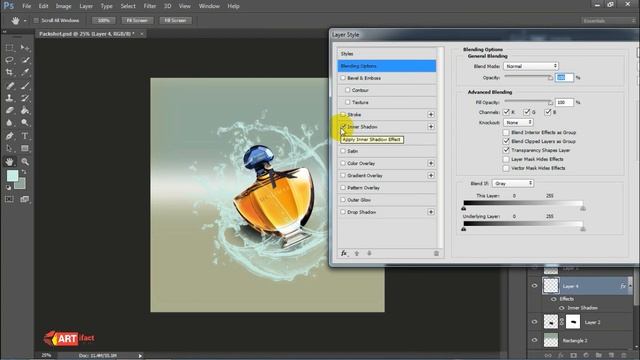640x360 pixels.
Task: Open the Image menu
Action: coord(63,6)
